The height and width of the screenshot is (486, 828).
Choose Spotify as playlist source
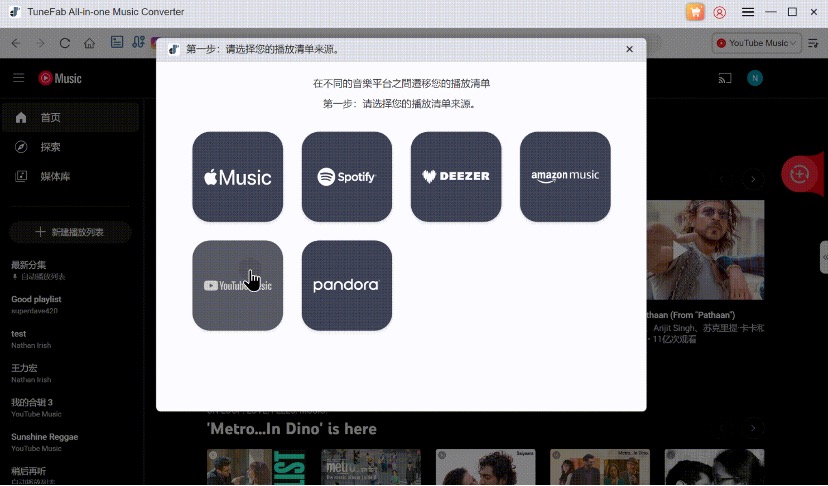pyautogui.click(x=347, y=176)
